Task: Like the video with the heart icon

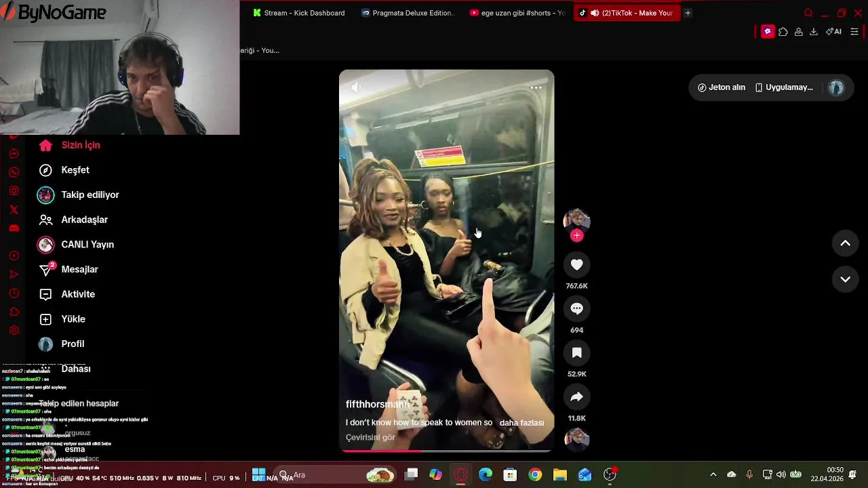Action: [576, 264]
